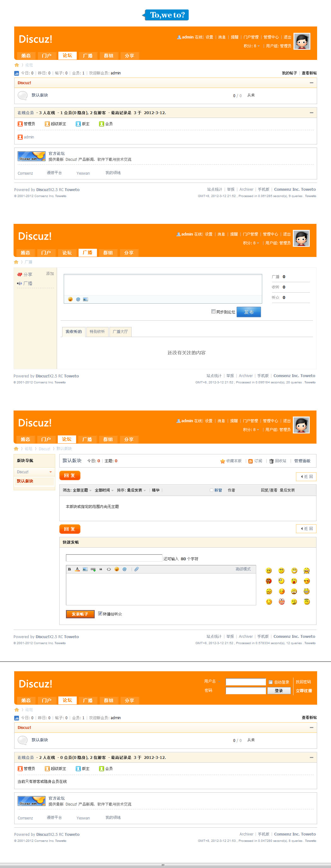This screenshot has width=331, height=868.
Task: Collapse 在线会员 panel showing 2 人在线
Action: (x=311, y=757)
